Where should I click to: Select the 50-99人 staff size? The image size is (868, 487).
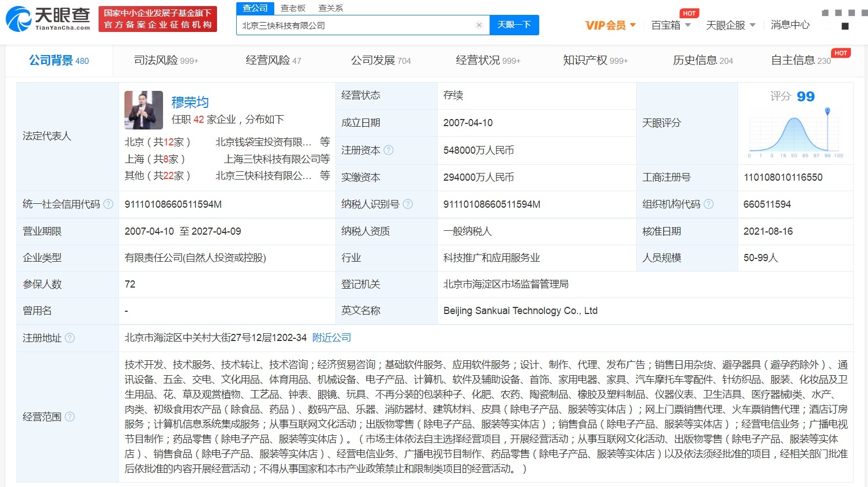point(761,258)
